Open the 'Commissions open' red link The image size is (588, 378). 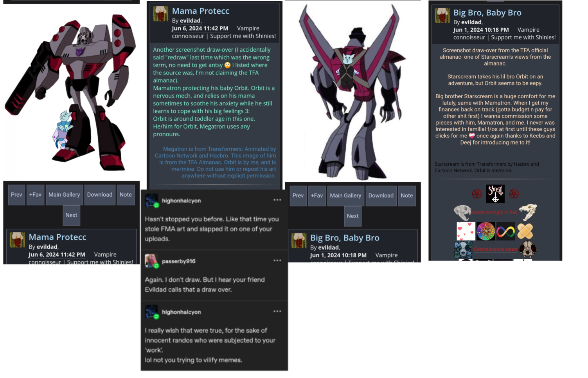[x=495, y=250]
